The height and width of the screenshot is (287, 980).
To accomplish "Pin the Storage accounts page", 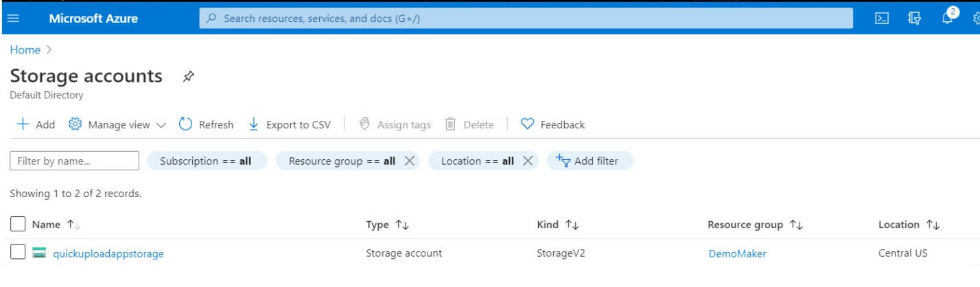I will 188,77.
